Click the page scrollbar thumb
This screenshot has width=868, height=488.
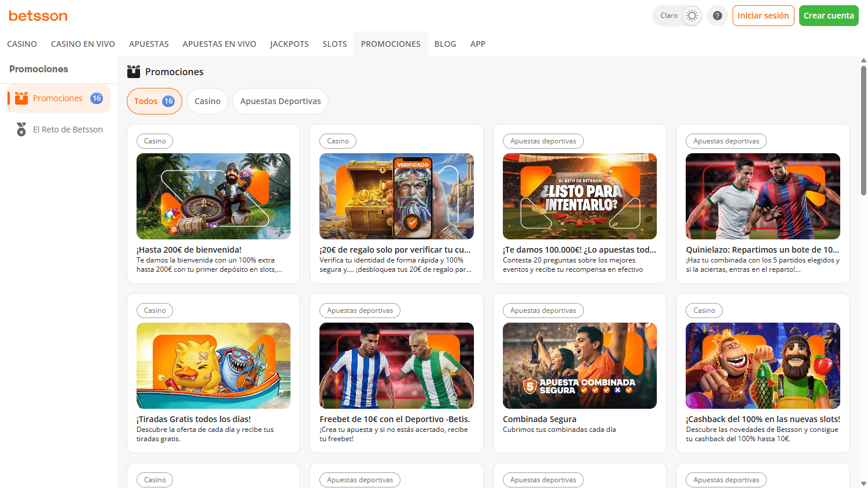863,130
